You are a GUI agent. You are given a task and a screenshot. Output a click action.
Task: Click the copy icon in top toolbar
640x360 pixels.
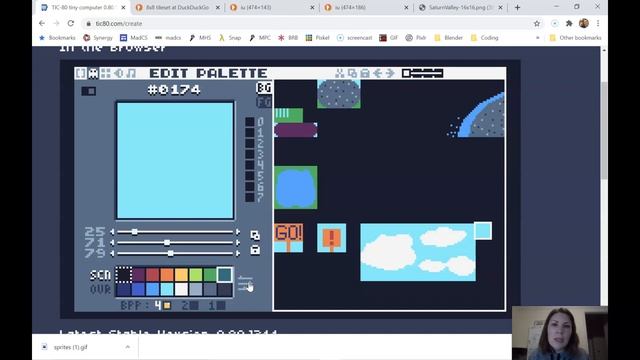(352, 73)
